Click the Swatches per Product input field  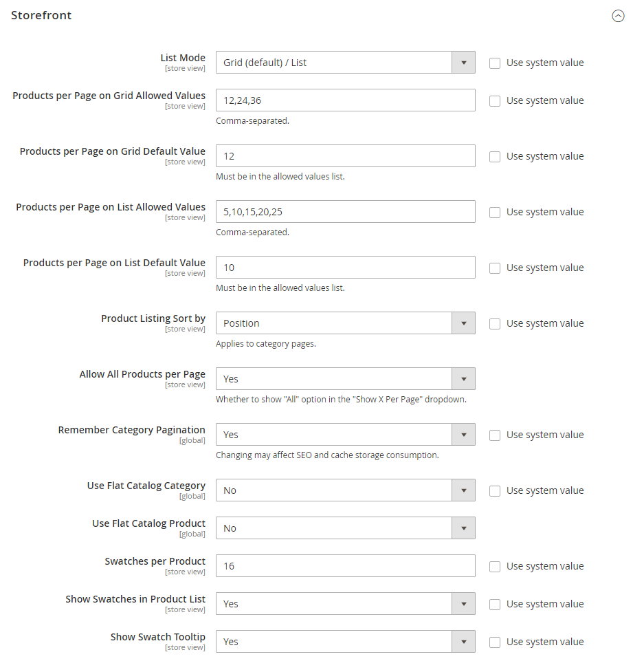tap(346, 565)
